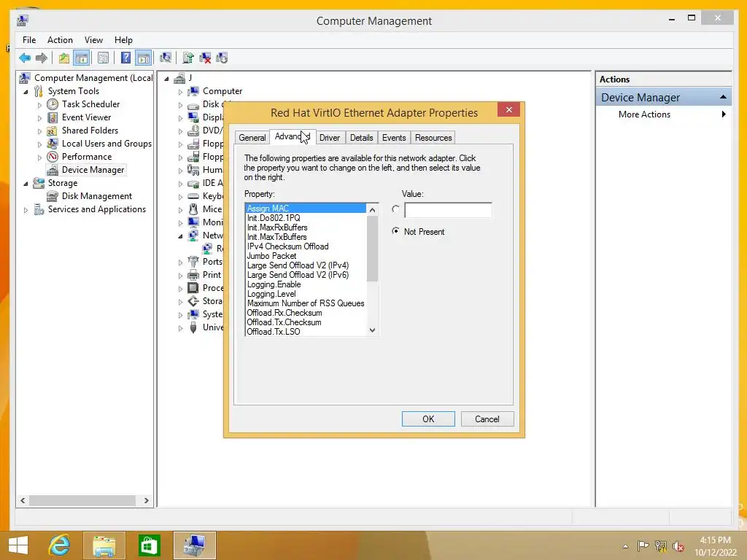Select Task Scheduler in the tree
Viewport: 747px width, 560px height.
pyautogui.click(x=90, y=104)
